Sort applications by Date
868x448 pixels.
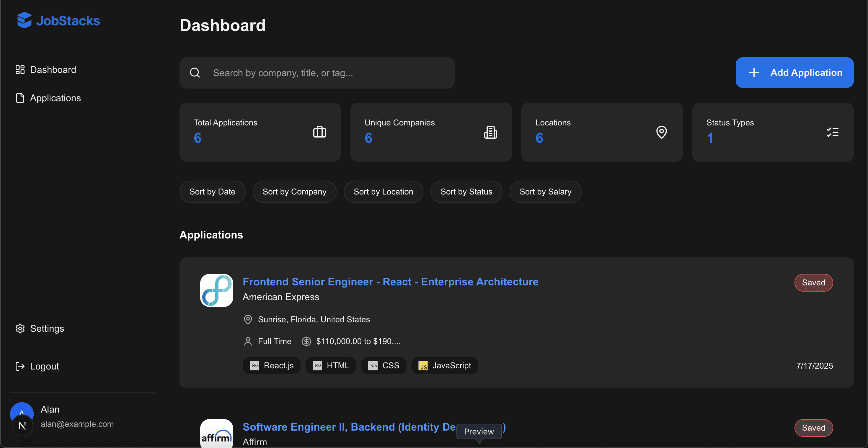pos(212,192)
